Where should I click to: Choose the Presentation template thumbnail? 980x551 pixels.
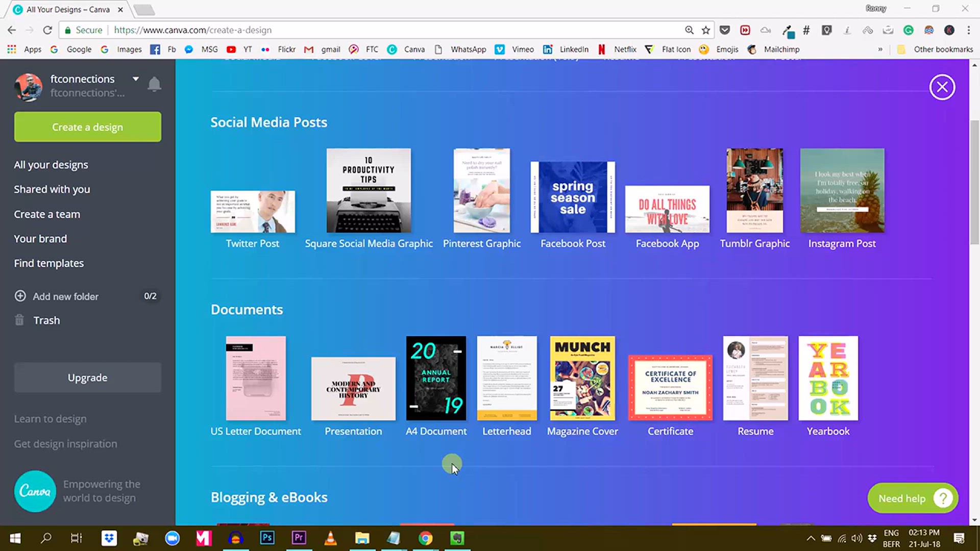coord(353,389)
